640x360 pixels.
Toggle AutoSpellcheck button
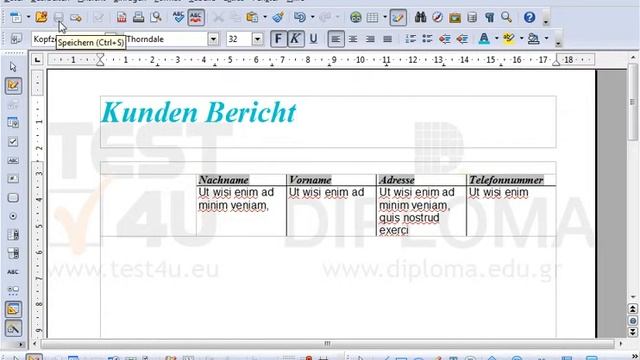(x=196, y=17)
